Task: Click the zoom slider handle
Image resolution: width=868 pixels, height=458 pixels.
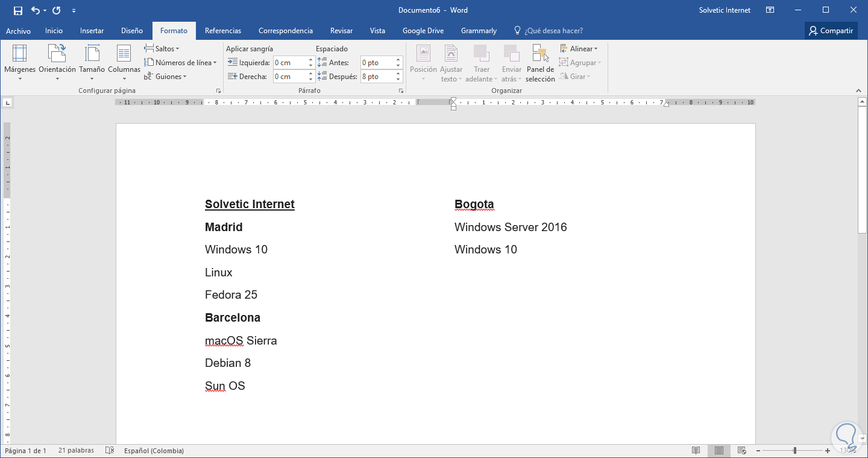Action: 795,451
